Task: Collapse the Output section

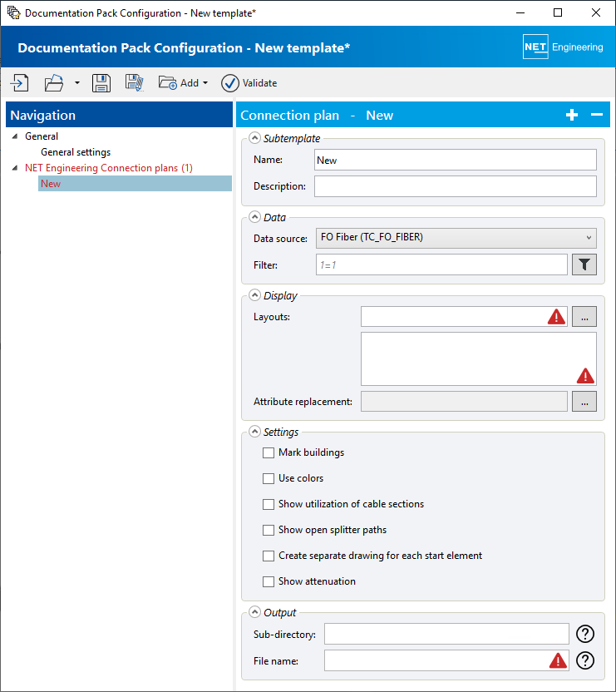Action: (254, 612)
